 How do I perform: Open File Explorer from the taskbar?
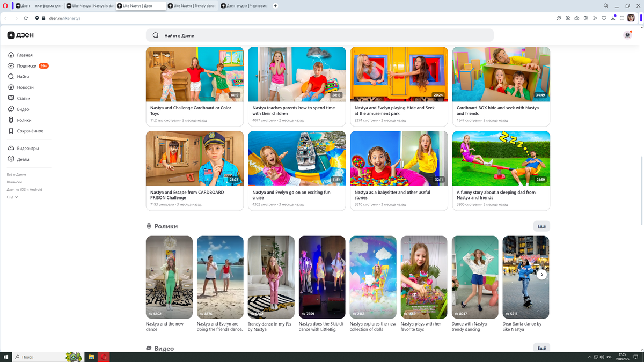click(91, 357)
